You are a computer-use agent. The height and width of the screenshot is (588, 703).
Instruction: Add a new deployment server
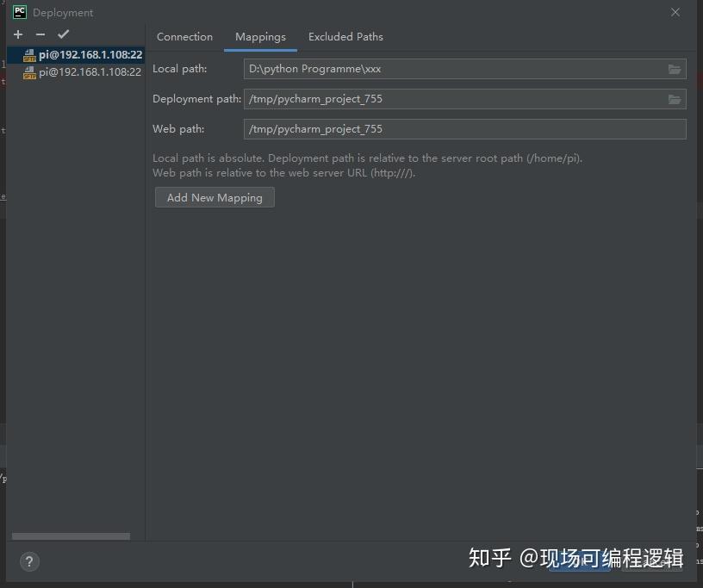[x=17, y=34]
